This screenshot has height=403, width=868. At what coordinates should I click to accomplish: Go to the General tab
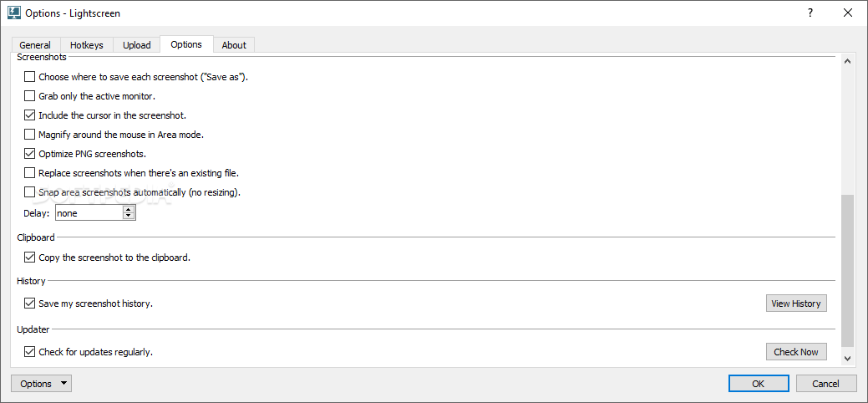(x=35, y=45)
